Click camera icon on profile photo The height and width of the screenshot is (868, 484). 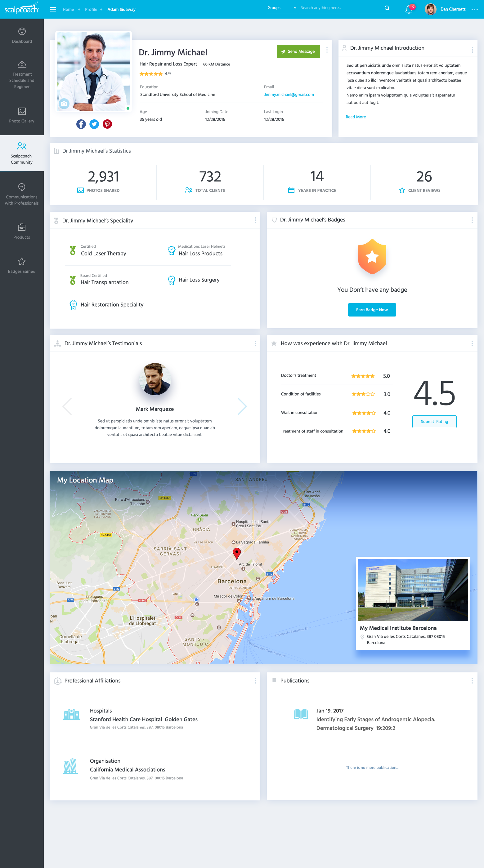(x=64, y=104)
